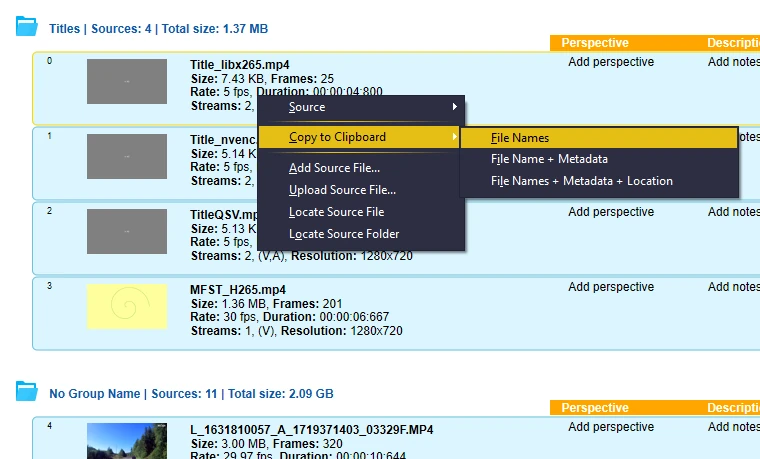Expand the Source submenu arrow
Viewport: 760px width, 459px height.
pos(455,107)
